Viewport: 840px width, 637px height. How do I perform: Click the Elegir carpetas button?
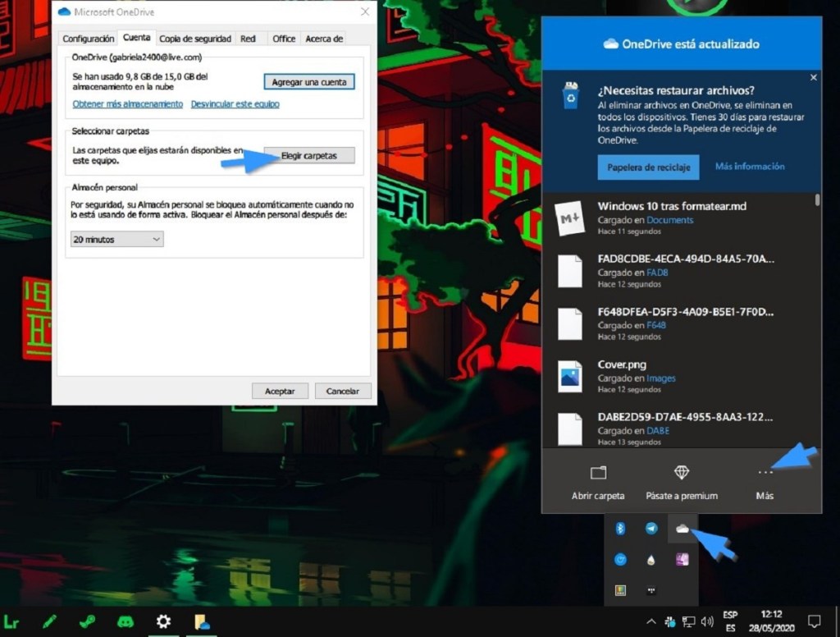pos(308,156)
